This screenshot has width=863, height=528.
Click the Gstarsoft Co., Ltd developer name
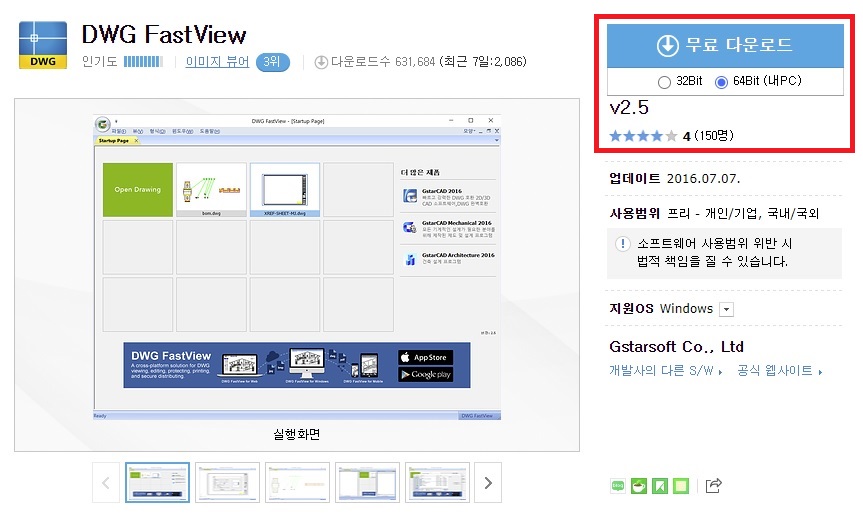point(676,347)
